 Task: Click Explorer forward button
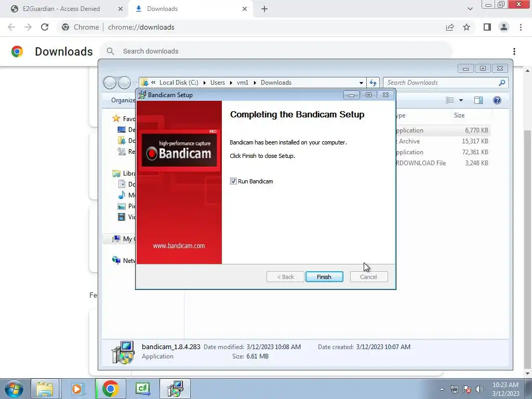[x=124, y=83]
